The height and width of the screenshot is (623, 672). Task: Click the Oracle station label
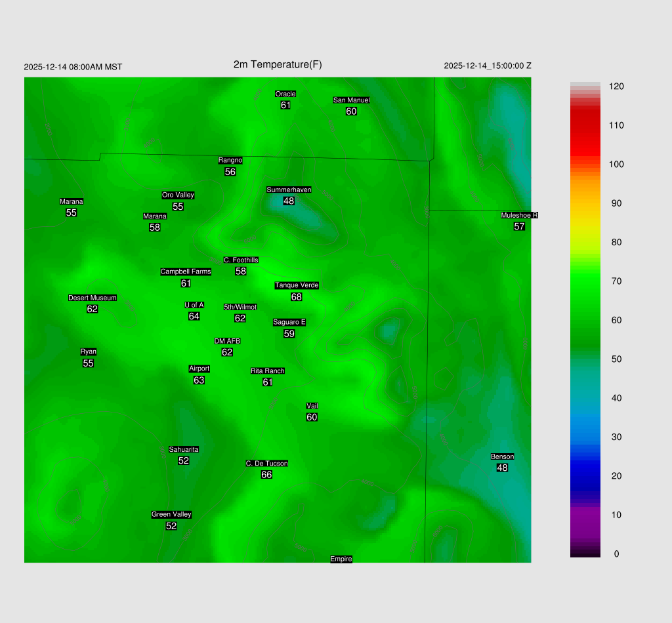pyautogui.click(x=285, y=94)
